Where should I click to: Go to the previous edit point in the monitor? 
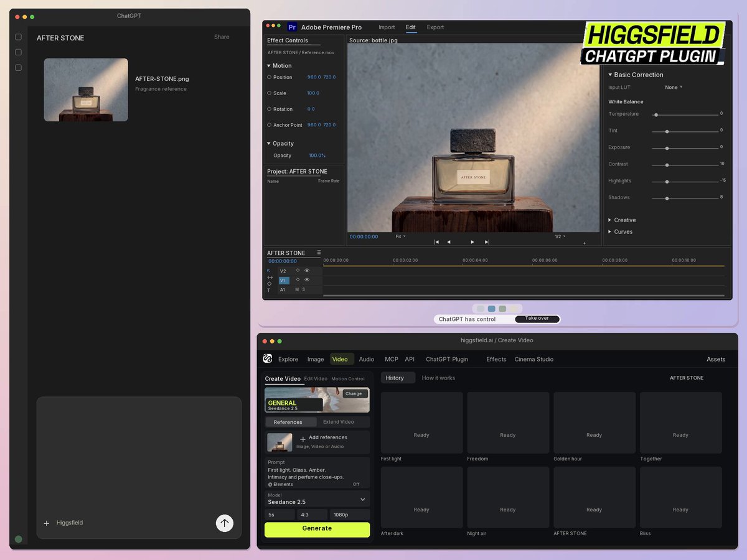(x=436, y=242)
